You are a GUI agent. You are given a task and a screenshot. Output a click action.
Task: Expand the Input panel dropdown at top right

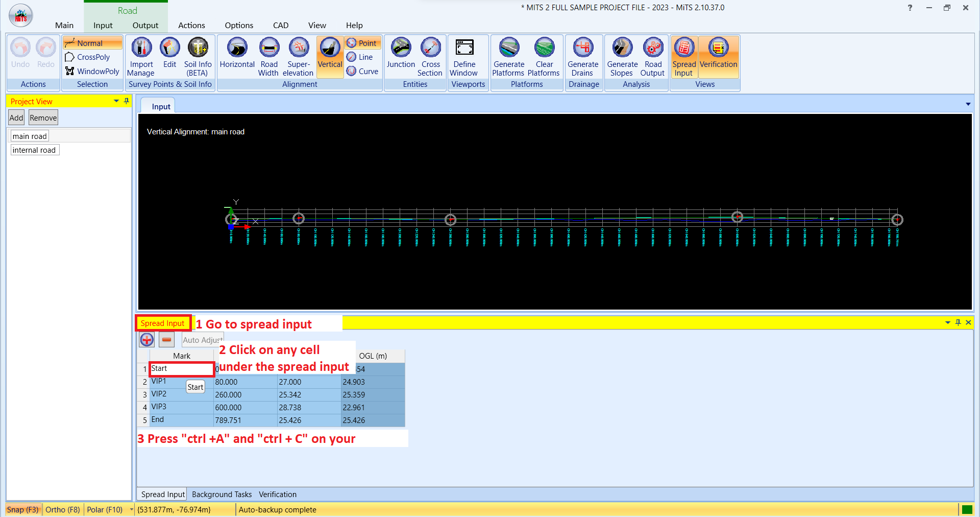pos(968,104)
